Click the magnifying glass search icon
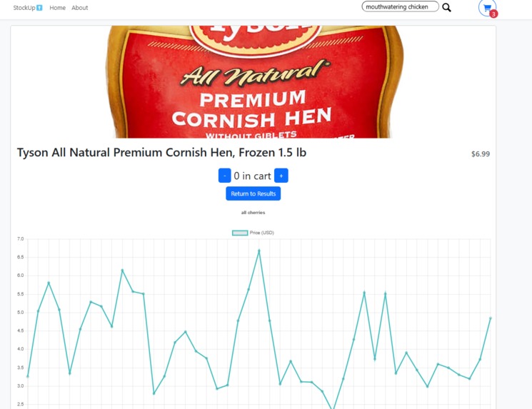 pyautogui.click(x=446, y=7)
